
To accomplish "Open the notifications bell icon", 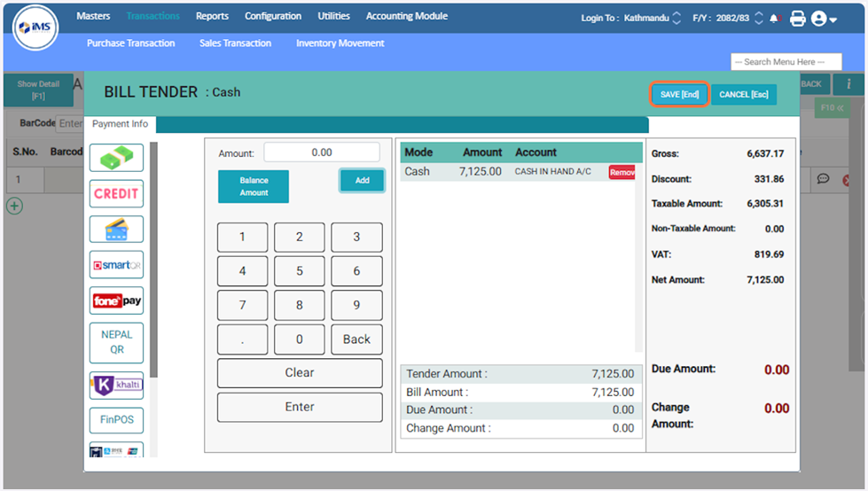I will (x=775, y=18).
